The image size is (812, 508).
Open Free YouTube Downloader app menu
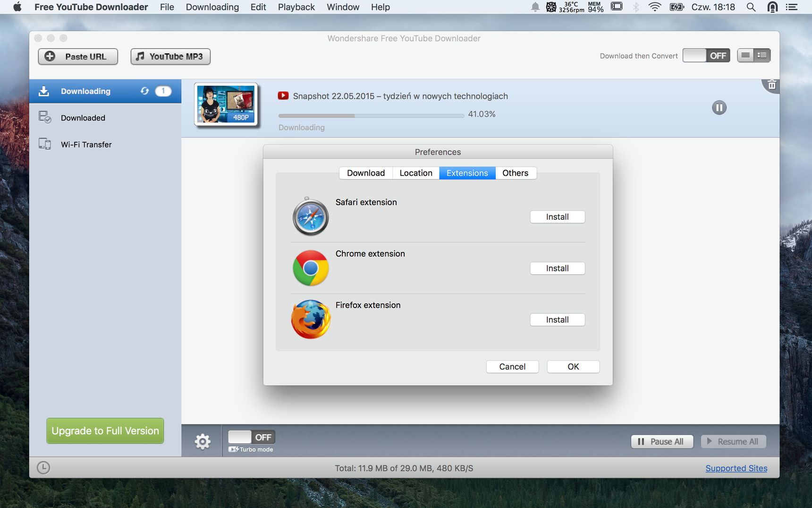pos(91,7)
